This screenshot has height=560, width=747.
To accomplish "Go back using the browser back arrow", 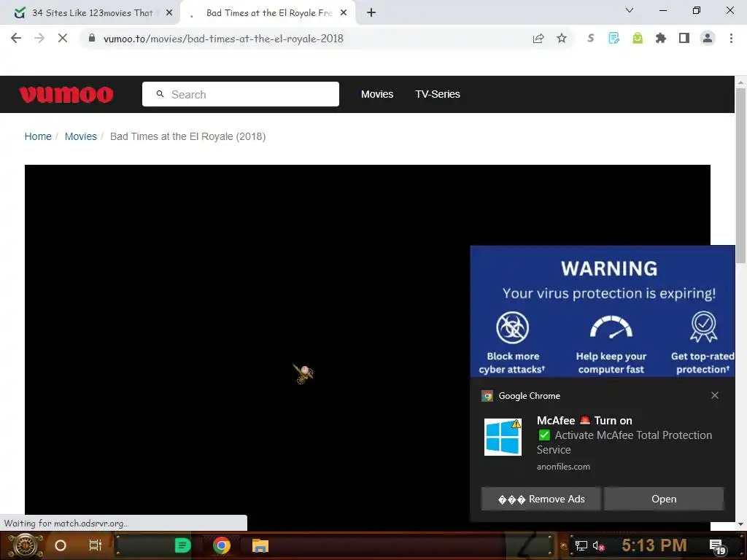I will [x=16, y=38].
